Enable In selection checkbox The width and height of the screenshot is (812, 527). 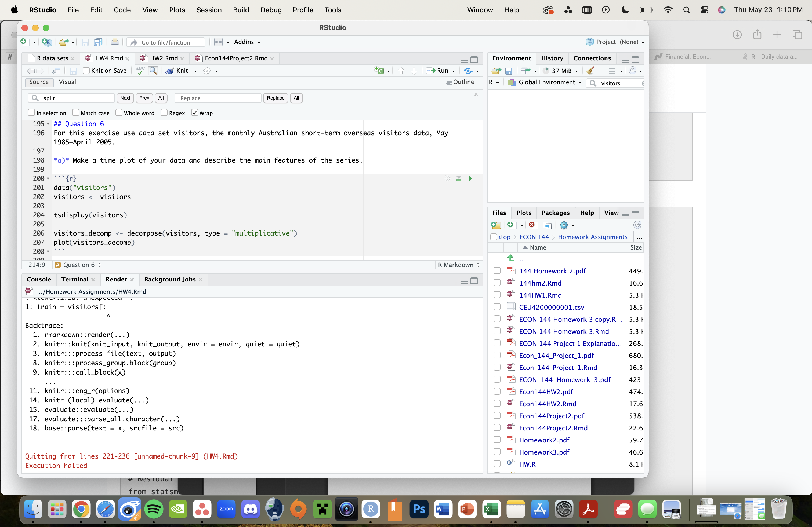click(31, 112)
